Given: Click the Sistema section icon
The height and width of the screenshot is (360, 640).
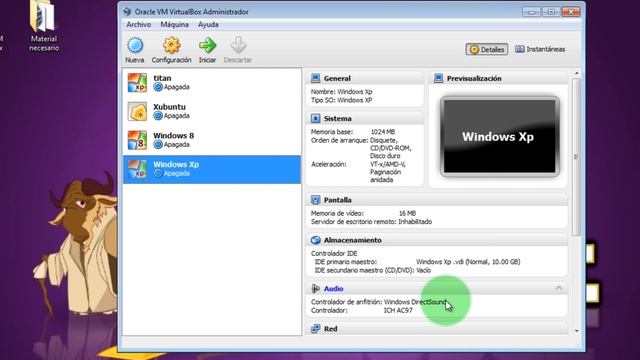Looking at the screenshot, I should click(315, 118).
